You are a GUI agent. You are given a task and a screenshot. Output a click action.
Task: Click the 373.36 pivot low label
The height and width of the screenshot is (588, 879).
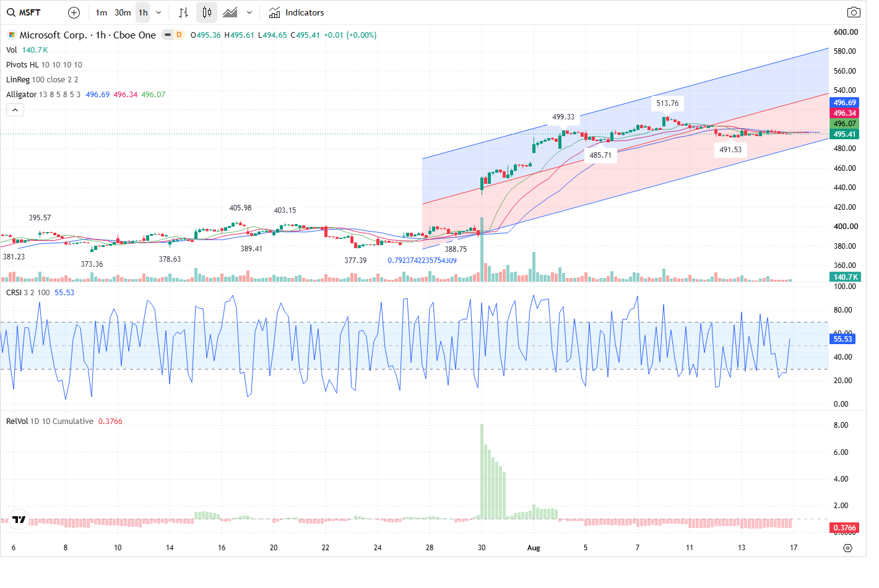point(92,264)
